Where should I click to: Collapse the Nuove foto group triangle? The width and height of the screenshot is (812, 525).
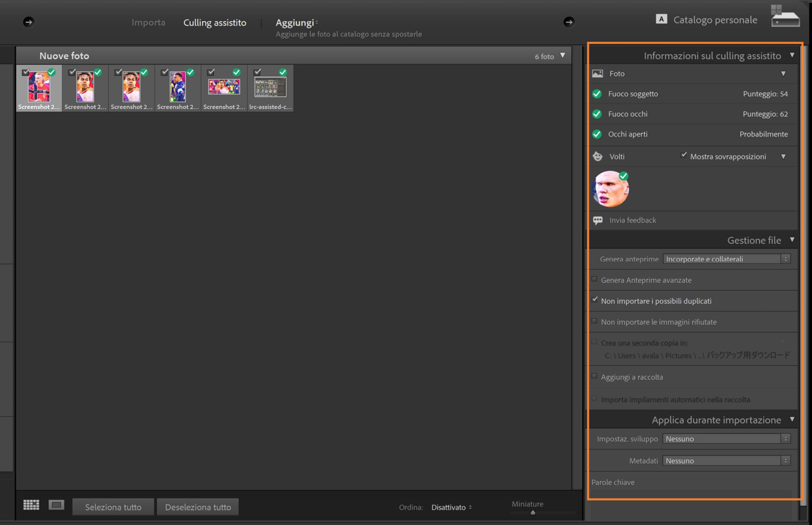click(x=562, y=55)
